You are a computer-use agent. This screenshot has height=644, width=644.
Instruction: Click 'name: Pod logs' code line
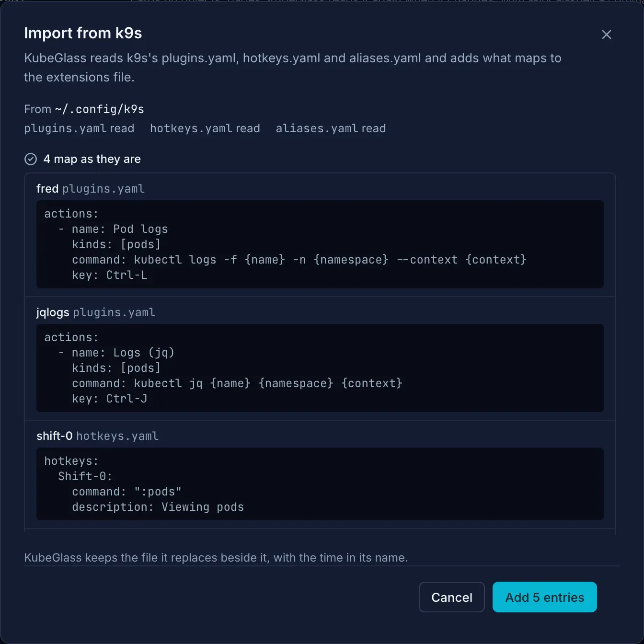[113, 229]
